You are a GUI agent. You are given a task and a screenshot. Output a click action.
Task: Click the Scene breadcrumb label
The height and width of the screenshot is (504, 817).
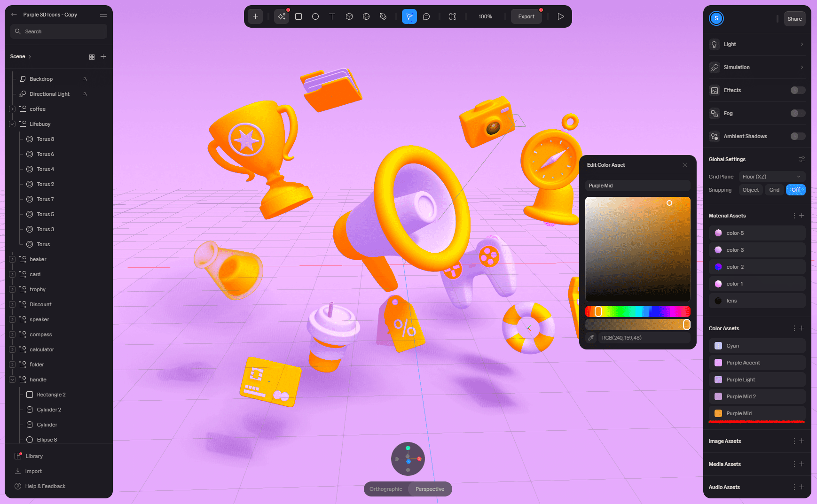click(18, 57)
